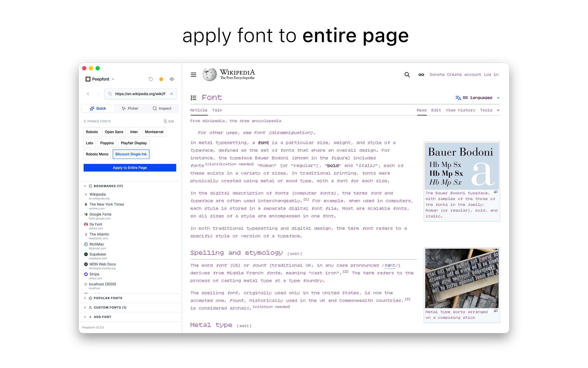
Task: Click the Donate link
Action: point(437,74)
